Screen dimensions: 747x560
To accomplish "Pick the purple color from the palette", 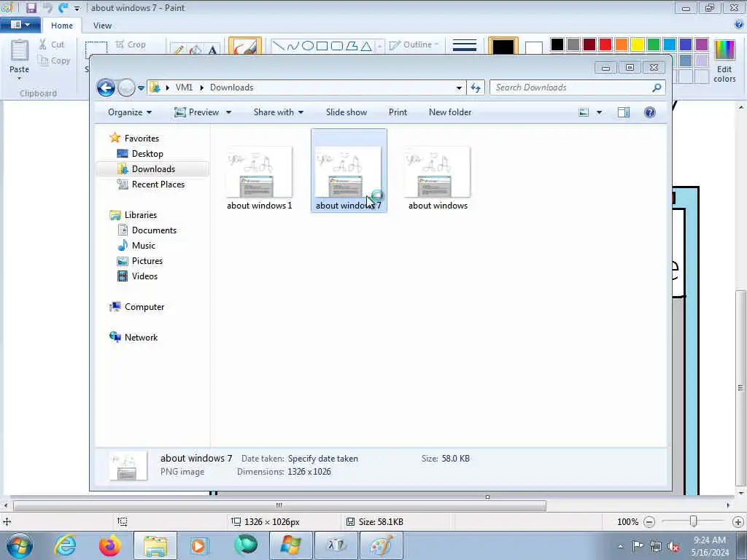I will point(702,44).
